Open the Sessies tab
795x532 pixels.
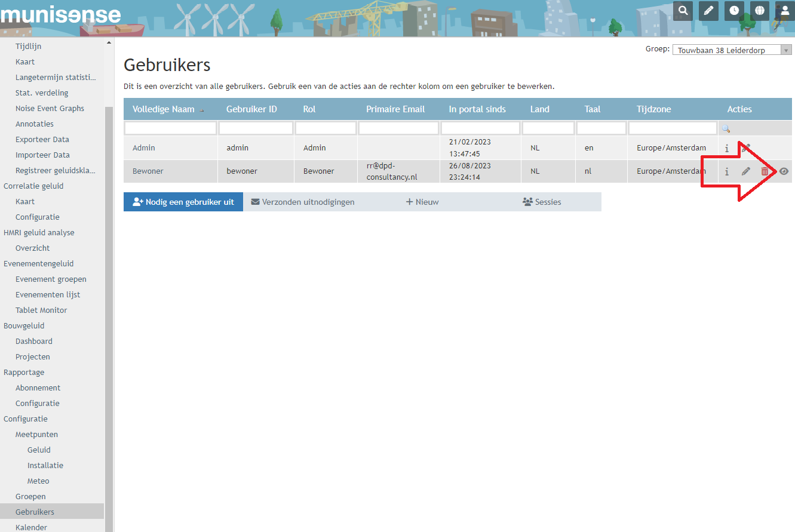click(x=542, y=202)
